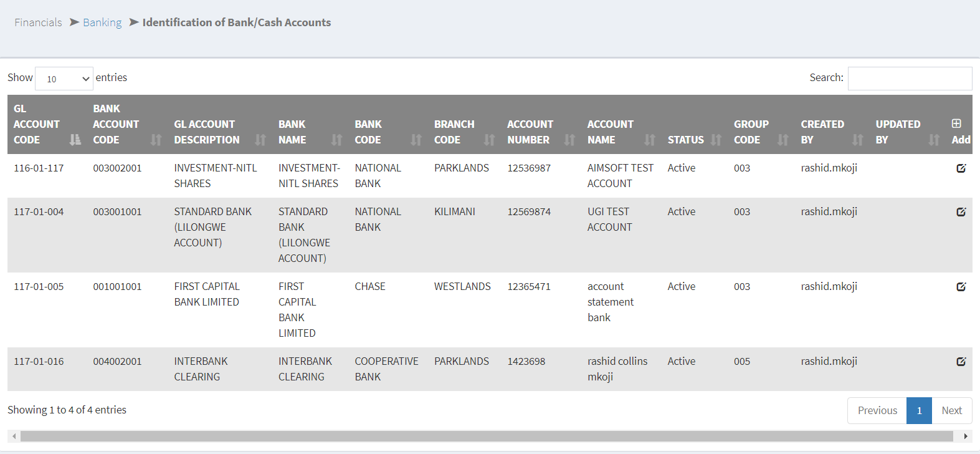
Task: Edit the account statement bank row
Action: [961, 287]
